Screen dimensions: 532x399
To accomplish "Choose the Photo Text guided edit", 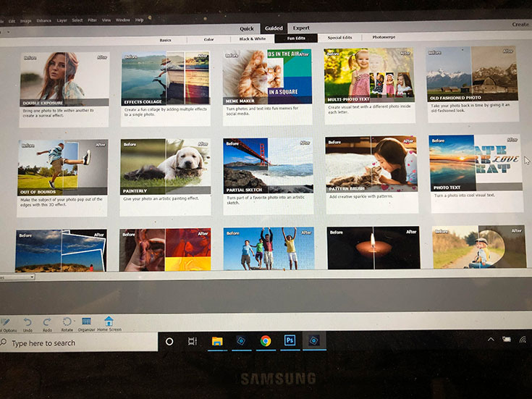I will (x=476, y=173).
